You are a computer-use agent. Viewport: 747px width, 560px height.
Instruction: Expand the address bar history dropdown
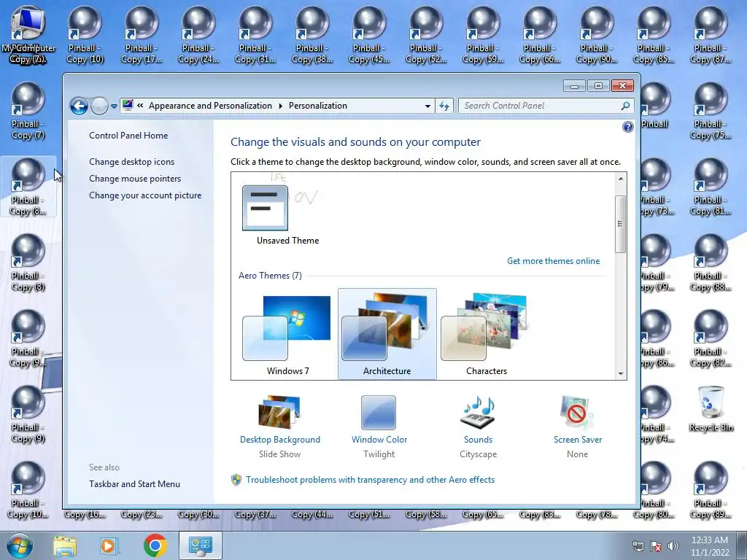coord(427,106)
